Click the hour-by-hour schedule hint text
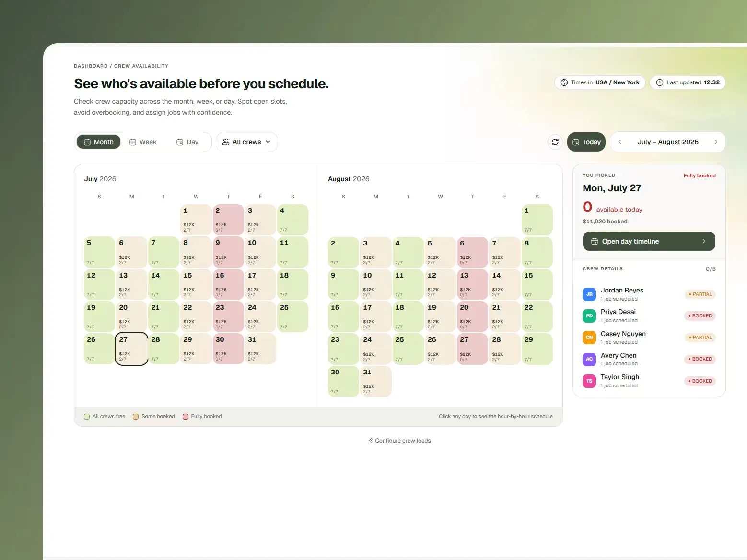This screenshot has width=747, height=560. coord(496,417)
